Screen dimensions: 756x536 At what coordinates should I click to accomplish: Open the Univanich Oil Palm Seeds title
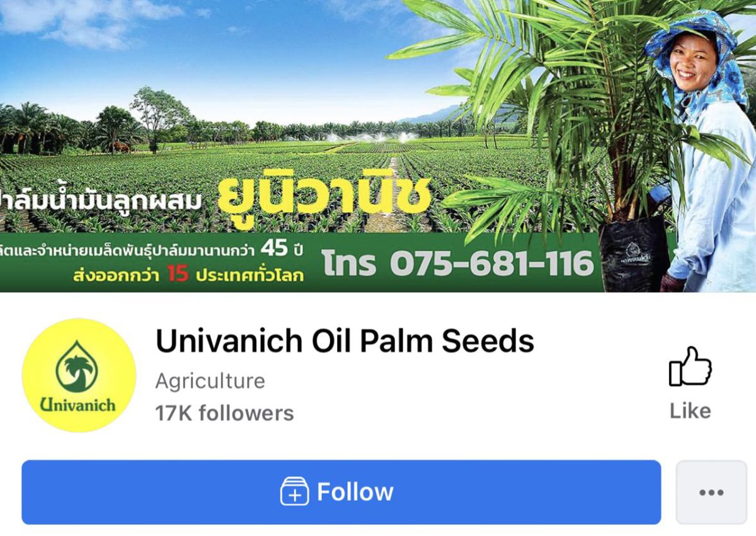[345, 341]
